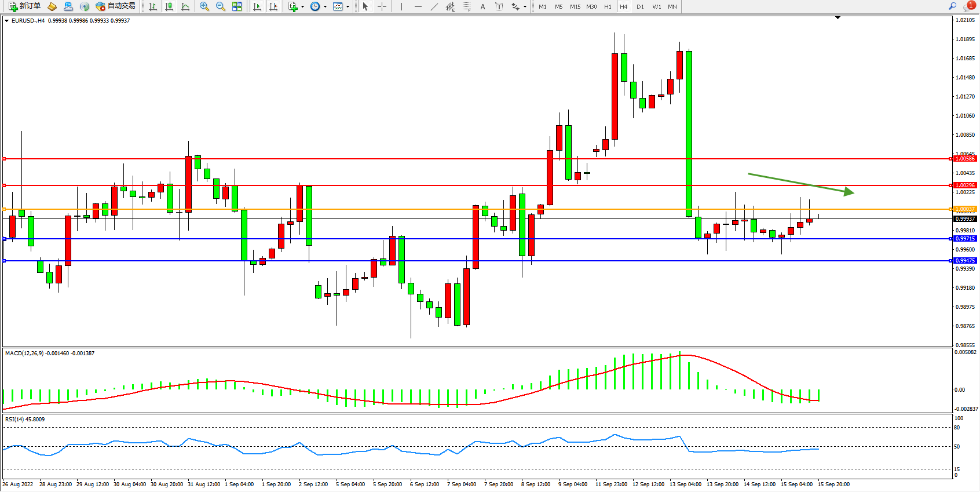Viewport: 980px width, 492px height.
Task: Click the New Order (新订单) button
Action: pyautogui.click(x=24, y=6)
